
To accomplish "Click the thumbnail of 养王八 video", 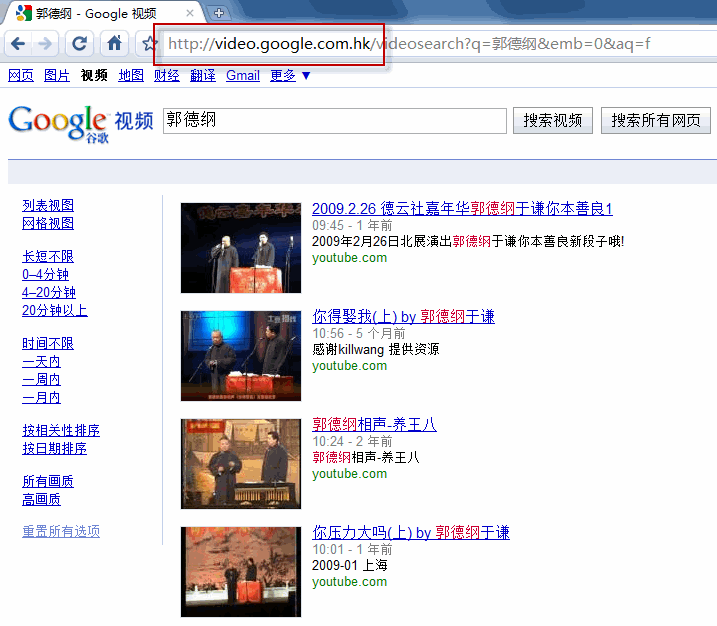I will click(241, 464).
